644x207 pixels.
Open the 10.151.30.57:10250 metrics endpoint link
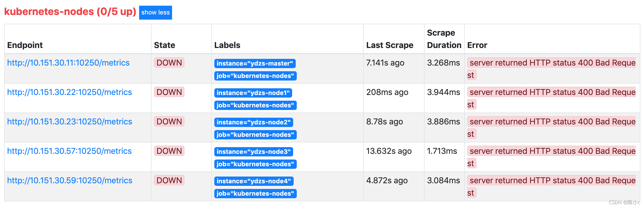pos(69,151)
